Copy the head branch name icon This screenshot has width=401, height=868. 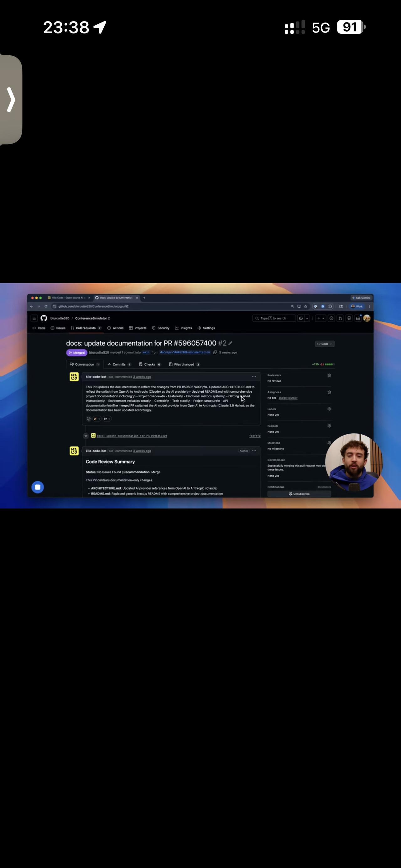tap(215, 352)
